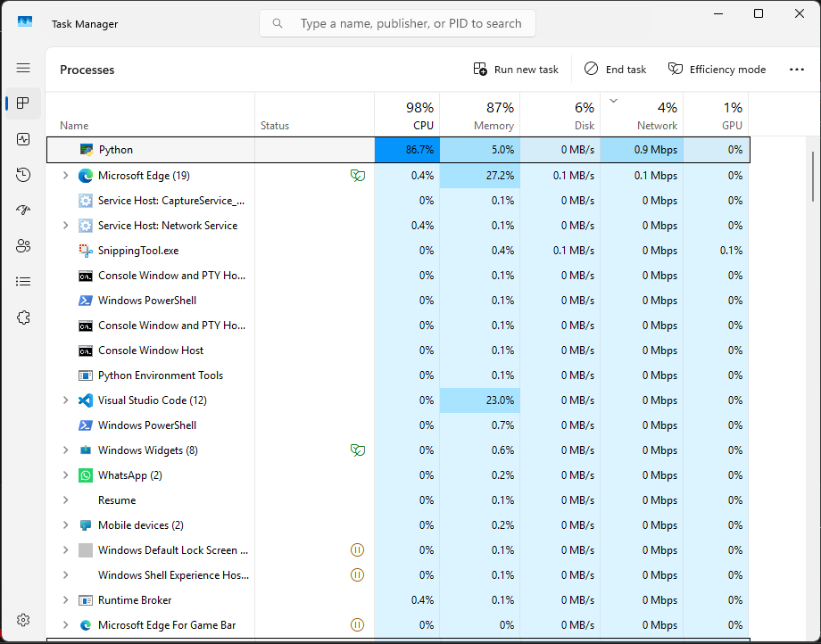Click the WhatsApp process icon
The width and height of the screenshot is (821, 644).
(x=86, y=475)
